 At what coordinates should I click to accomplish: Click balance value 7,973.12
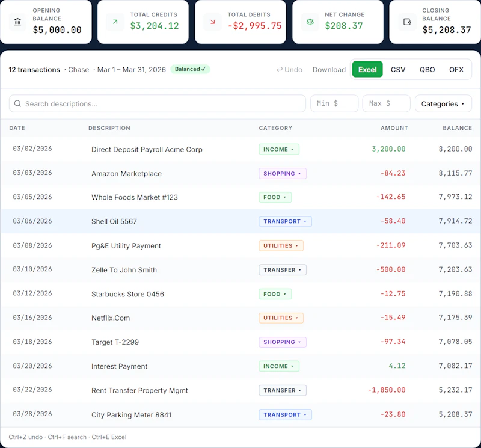(x=455, y=197)
